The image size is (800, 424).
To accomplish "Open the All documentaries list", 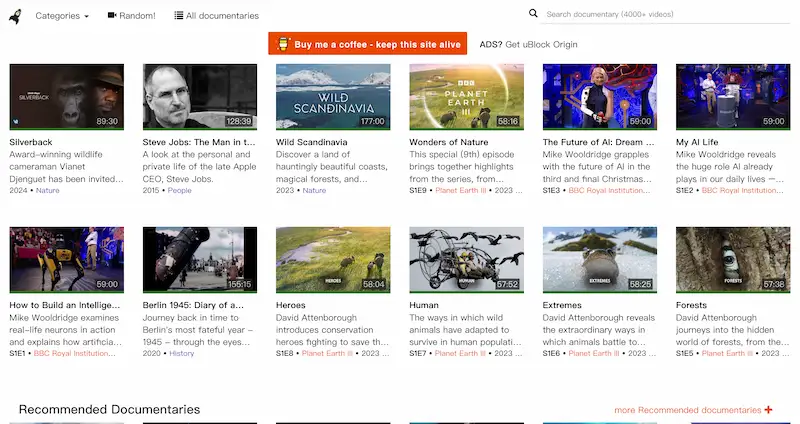I will [x=216, y=16].
